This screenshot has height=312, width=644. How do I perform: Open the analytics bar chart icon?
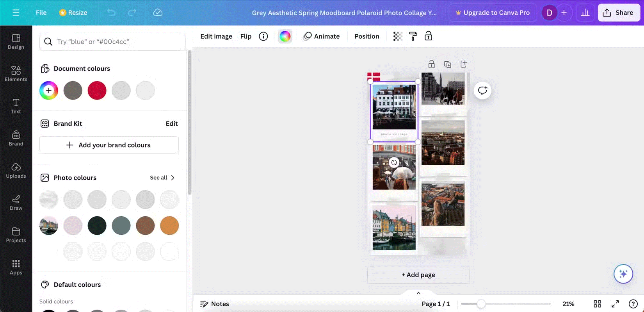tap(585, 13)
